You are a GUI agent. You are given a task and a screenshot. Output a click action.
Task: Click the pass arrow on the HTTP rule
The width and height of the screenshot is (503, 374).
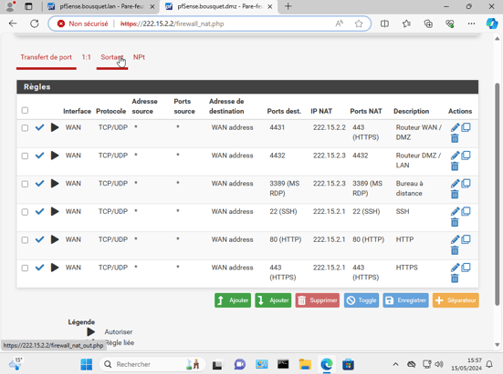tap(55, 239)
